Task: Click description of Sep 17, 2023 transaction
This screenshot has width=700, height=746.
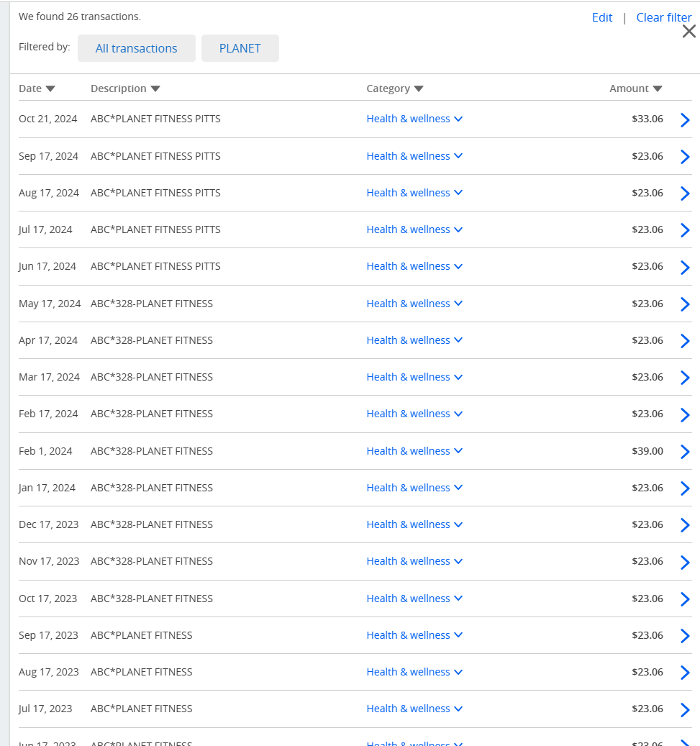Action: click(141, 635)
